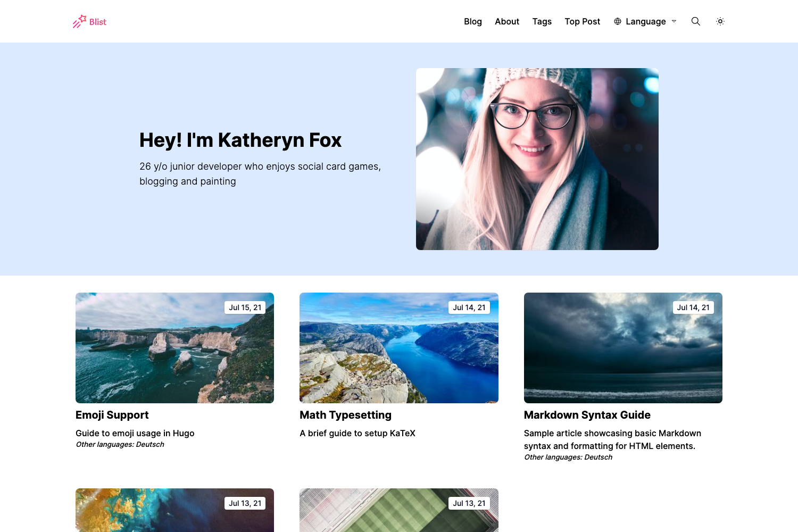Go to the About page
This screenshot has height=532, width=798.
click(506, 21)
